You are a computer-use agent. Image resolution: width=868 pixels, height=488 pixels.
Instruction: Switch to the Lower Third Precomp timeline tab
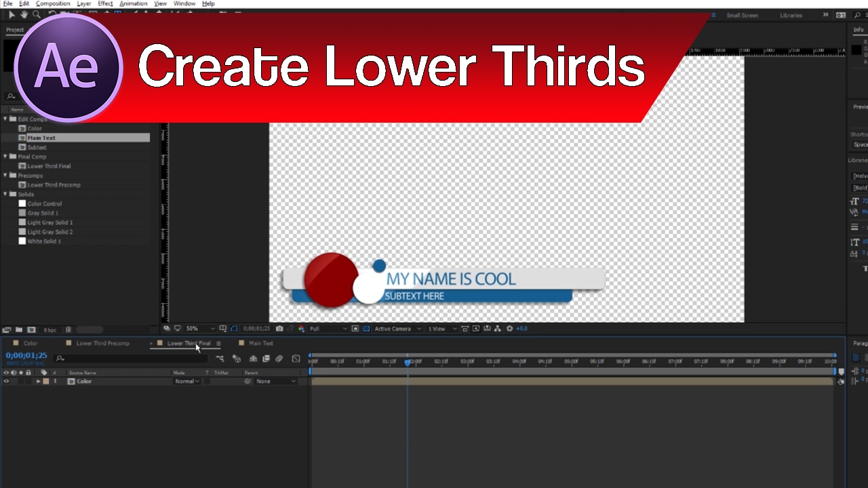[102, 344]
